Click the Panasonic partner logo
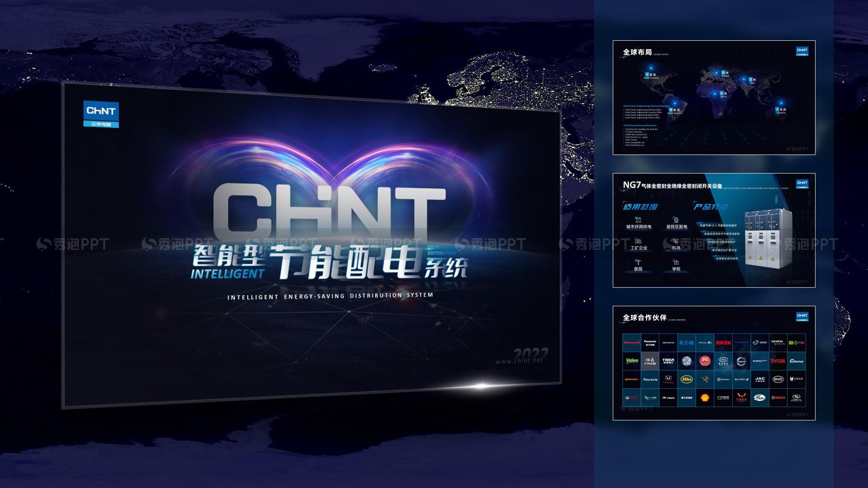Screen dimensions: 868x488 (x=650, y=343)
